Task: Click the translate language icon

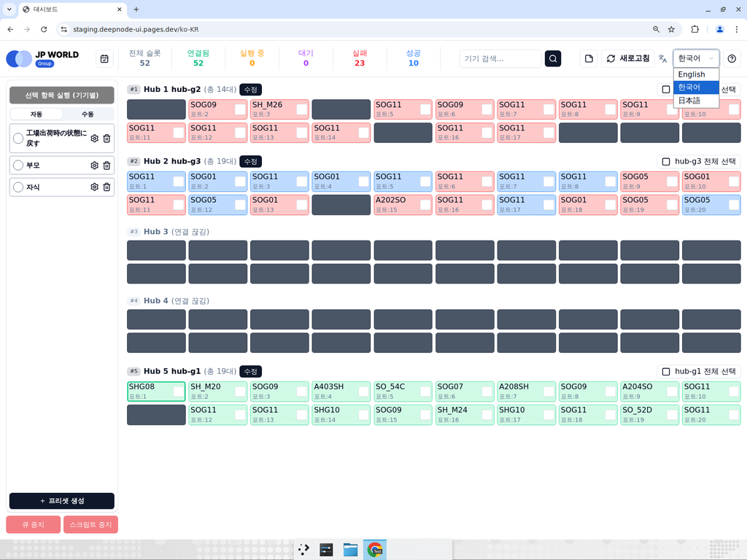Action: point(662,58)
